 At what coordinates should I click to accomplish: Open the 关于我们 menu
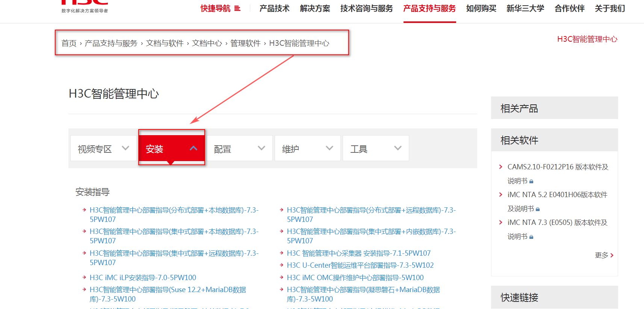(610, 8)
